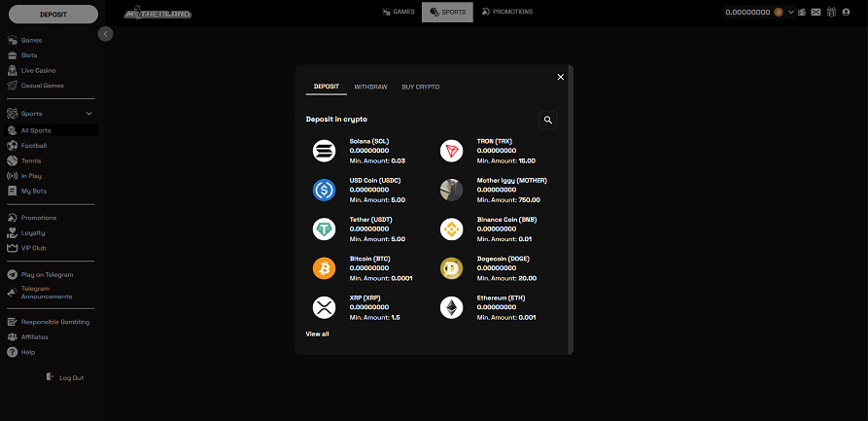Choose the USD Coin (USDC) icon
This screenshot has width=868, height=421.
pyautogui.click(x=324, y=190)
